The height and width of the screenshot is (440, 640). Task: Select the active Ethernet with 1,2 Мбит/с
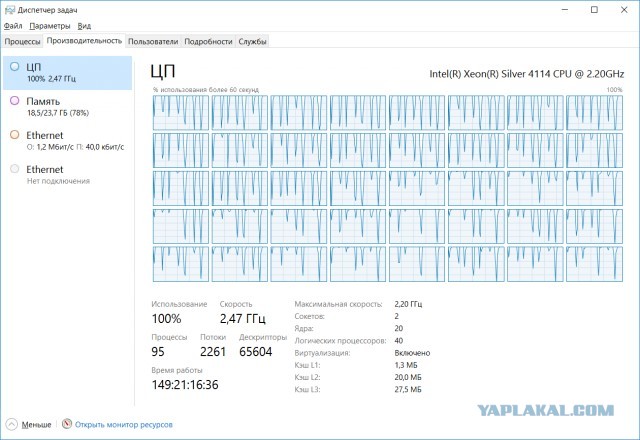[x=67, y=141]
